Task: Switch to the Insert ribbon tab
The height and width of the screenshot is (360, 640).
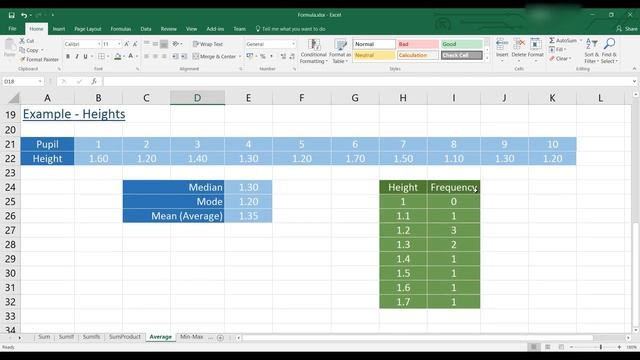Action: point(59,29)
